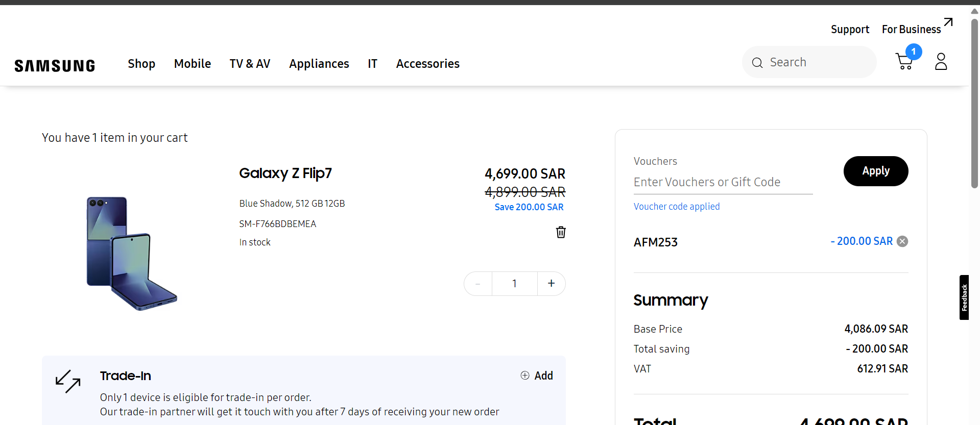Open the TV & AV menu
This screenshot has height=425, width=980.
[x=250, y=64]
